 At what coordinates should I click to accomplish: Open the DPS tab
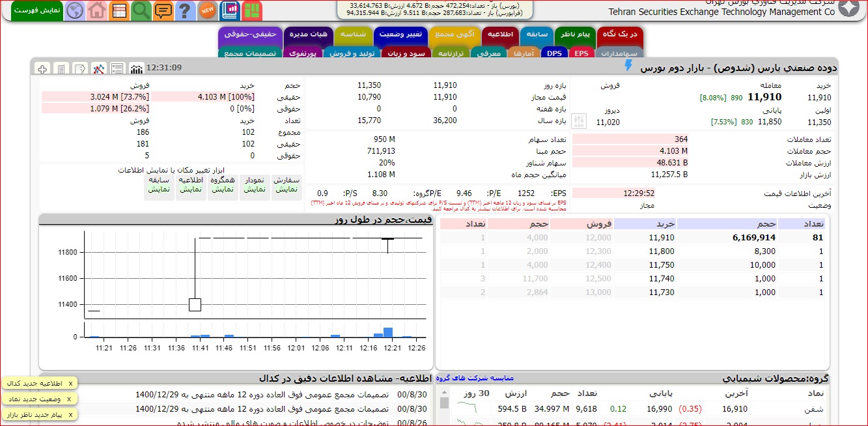tap(554, 53)
